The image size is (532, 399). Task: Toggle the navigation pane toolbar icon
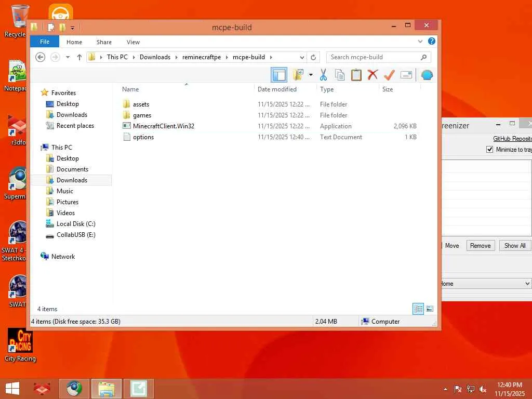pos(279,75)
